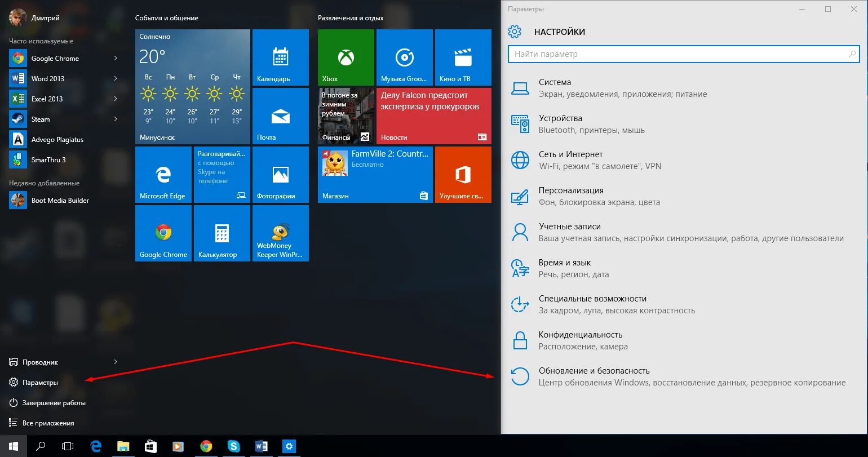The image size is (868, 457).
Task: Click the 'Недавно добавленные' section label
Action: (44, 183)
